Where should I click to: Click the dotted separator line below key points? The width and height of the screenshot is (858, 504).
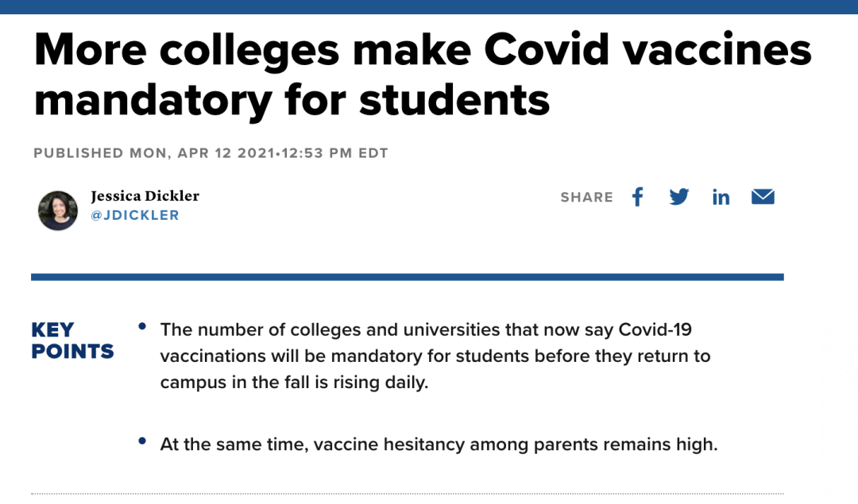[x=407, y=494]
